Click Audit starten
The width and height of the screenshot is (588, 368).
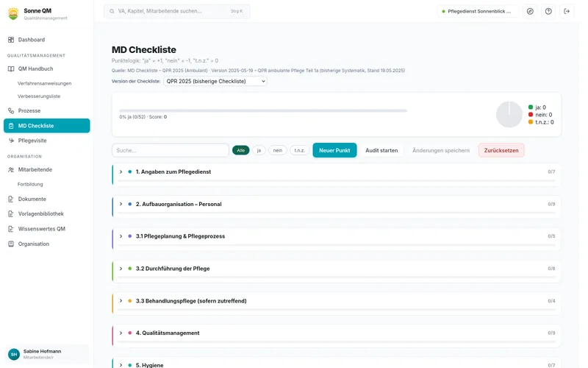pyautogui.click(x=381, y=150)
